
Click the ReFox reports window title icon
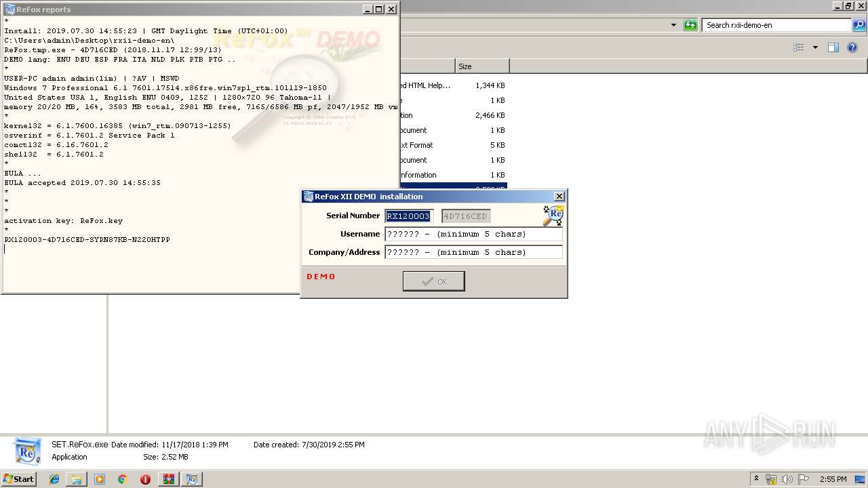[x=10, y=9]
